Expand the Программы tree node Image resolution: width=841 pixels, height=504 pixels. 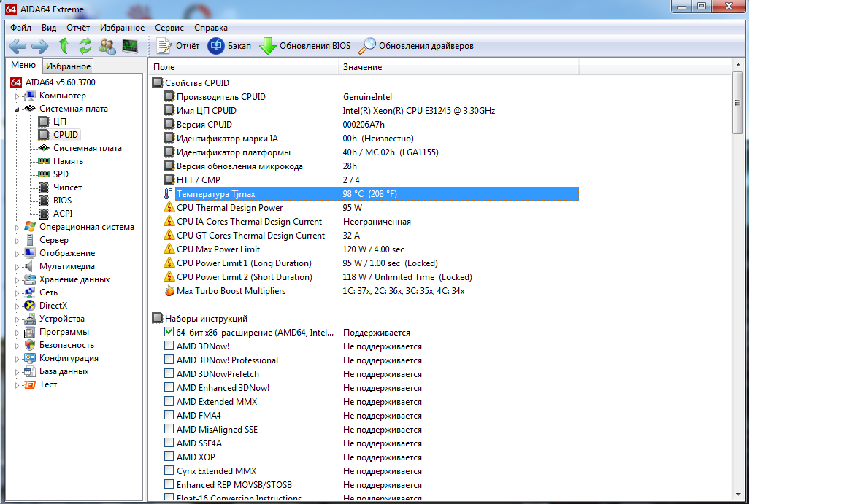[18, 333]
